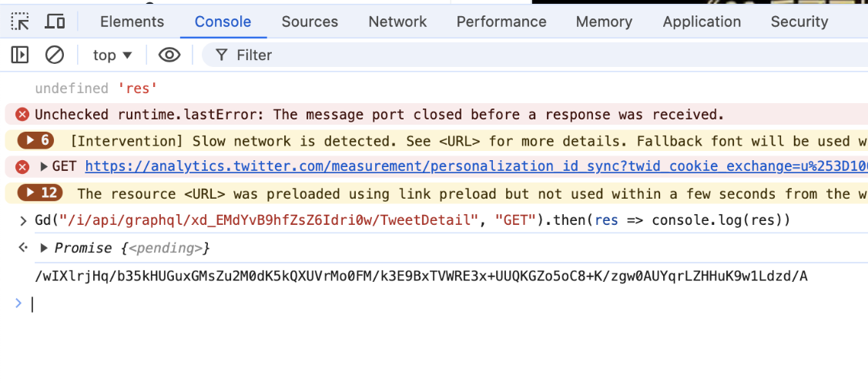This screenshot has width=868, height=385.
Task: Expand the 6 grouped Intervention warnings
Action: click(x=38, y=141)
